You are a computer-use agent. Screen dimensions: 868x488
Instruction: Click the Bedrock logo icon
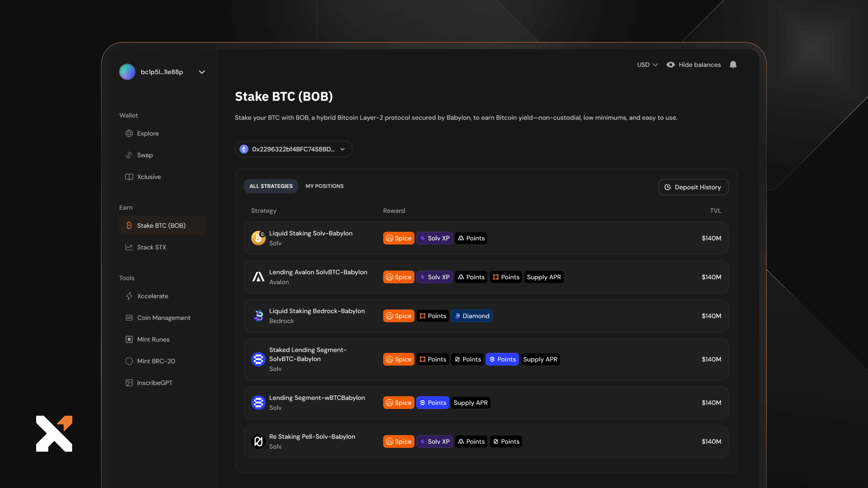pyautogui.click(x=258, y=316)
